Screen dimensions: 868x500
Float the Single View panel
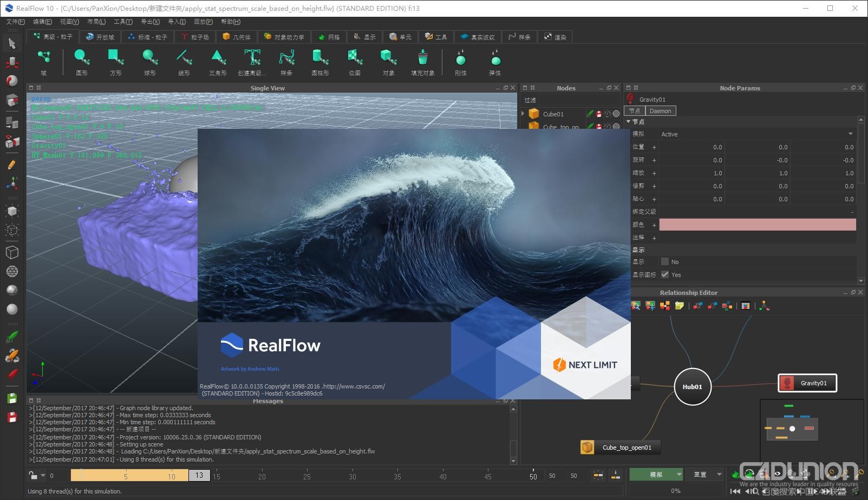[506, 88]
